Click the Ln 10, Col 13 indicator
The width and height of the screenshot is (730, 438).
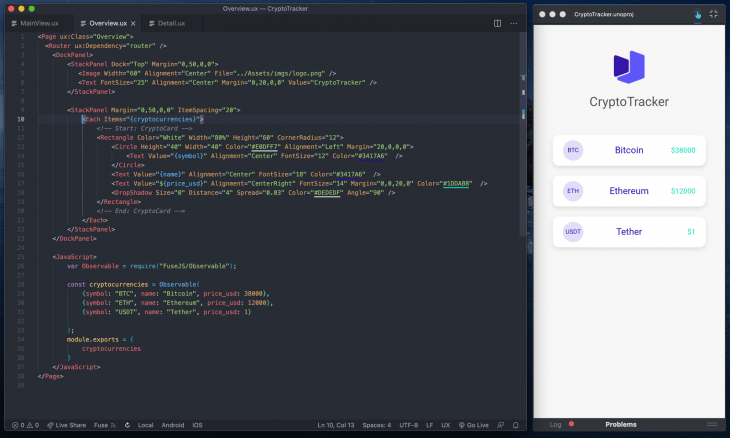(x=336, y=425)
